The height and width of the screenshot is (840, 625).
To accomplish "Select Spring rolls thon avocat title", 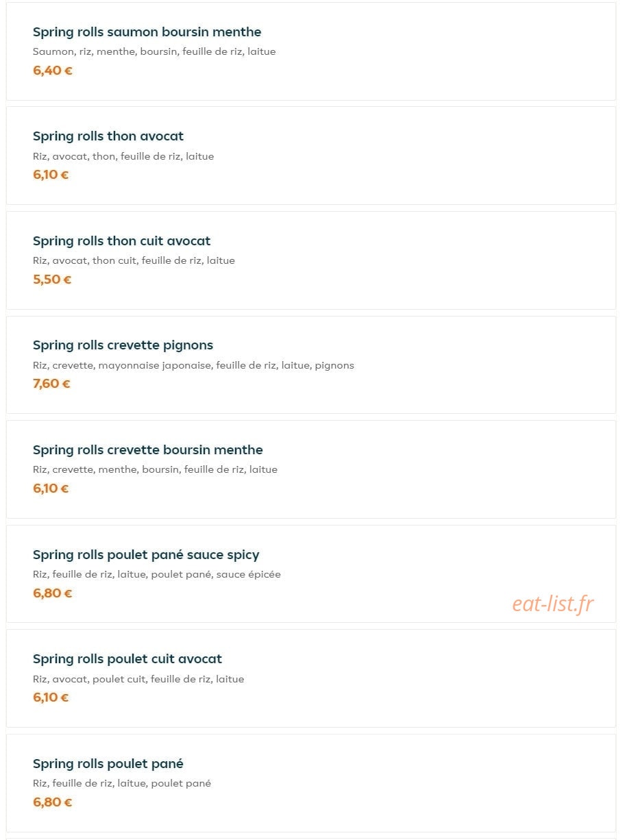I will [x=108, y=136].
